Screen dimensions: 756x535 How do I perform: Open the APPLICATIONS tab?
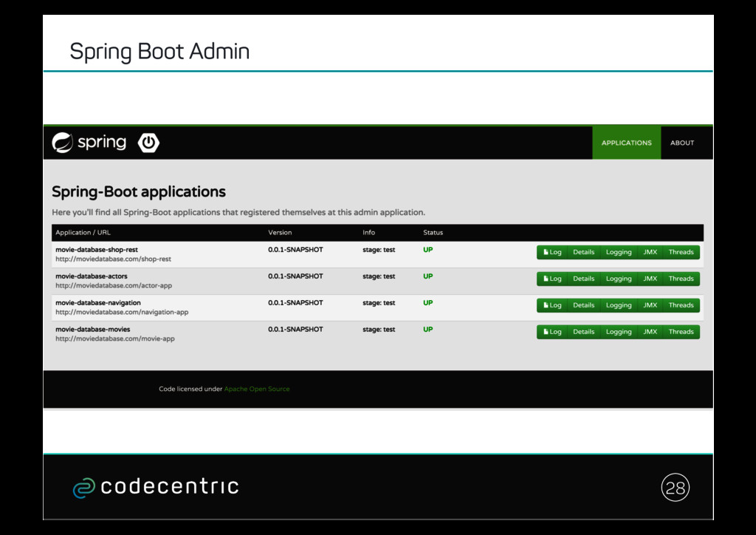[x=626, y=143]
